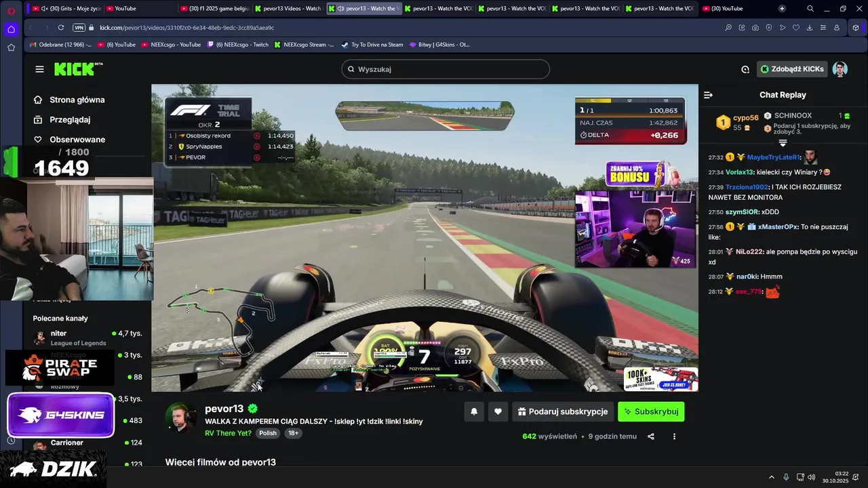Toggle the VPN badge in address bar
Screen dimensions: 868x488
tap(79, 28)
